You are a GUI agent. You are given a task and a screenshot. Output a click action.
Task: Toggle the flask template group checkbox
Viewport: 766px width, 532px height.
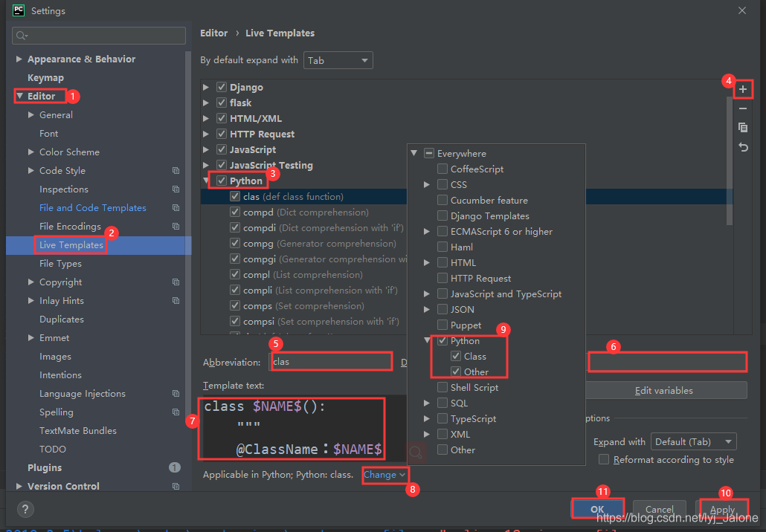click(222, 103)
